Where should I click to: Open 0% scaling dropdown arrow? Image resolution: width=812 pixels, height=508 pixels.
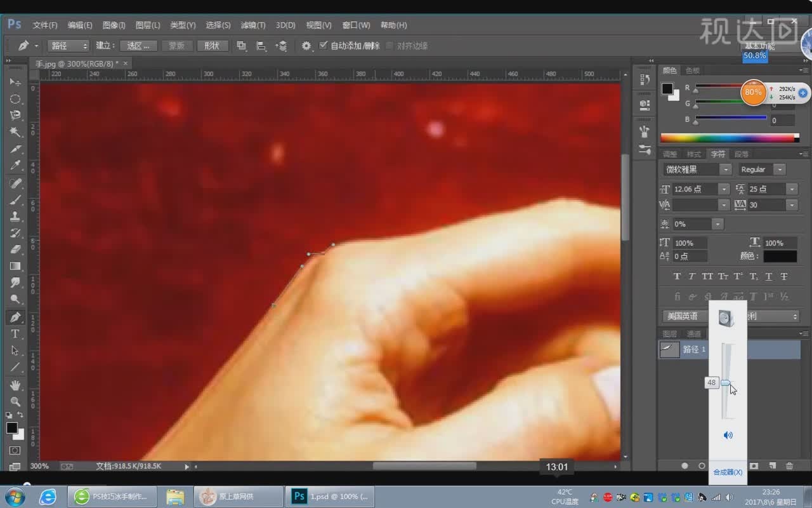point(717,224)
